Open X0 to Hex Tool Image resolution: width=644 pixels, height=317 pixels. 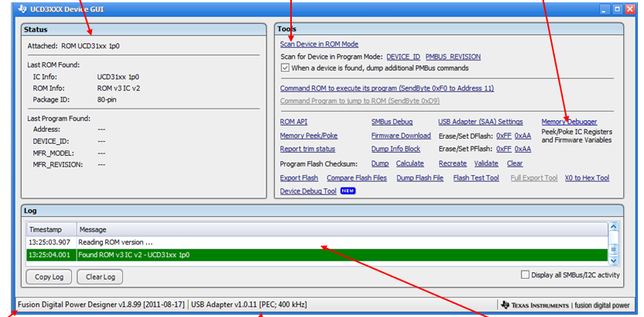click(x=587, y=178)
